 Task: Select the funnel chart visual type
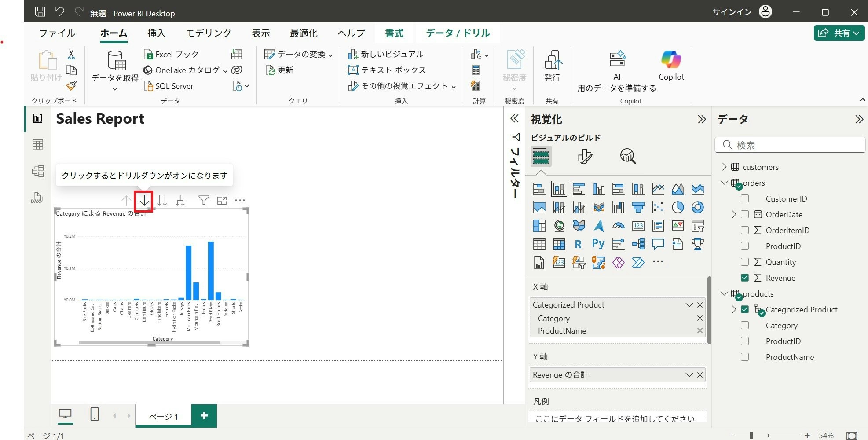[x=638, y=207]
